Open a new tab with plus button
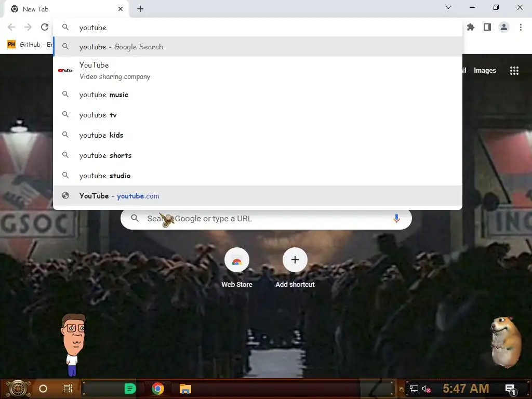The height and width of the screenshot is (399, 532). click(x=140, y=9)
